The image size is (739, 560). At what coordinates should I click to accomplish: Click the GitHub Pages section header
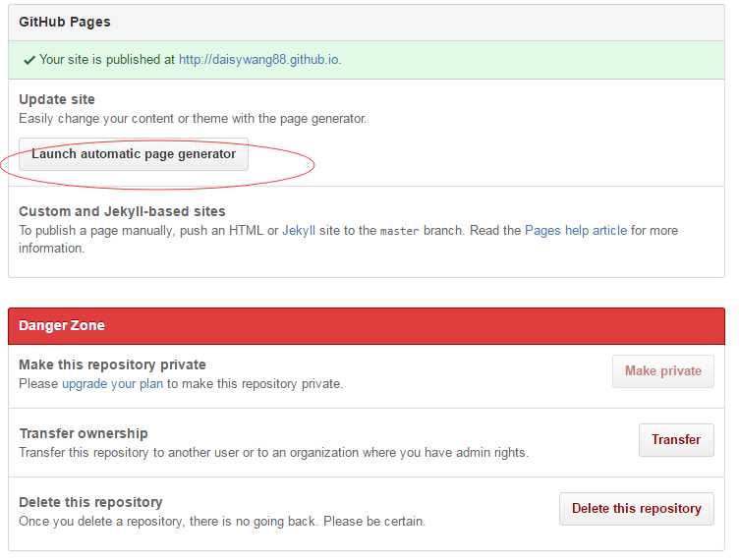click(x=65, y=22)
